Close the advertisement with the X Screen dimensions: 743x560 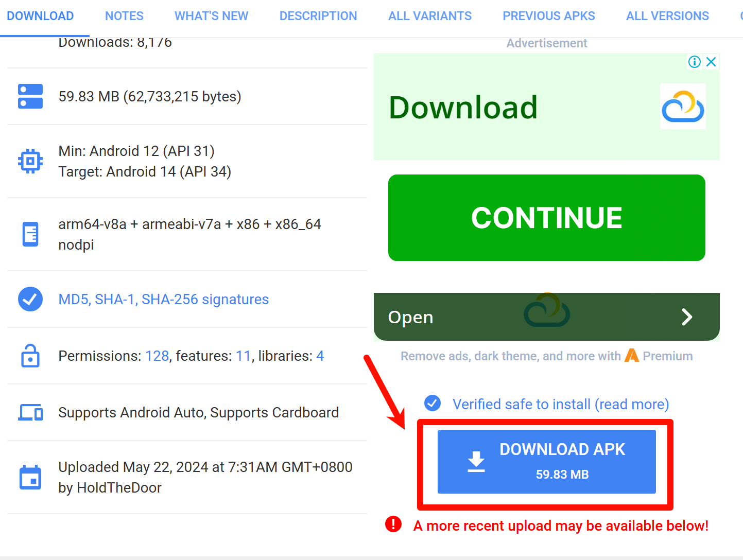[x=712, y=62]
